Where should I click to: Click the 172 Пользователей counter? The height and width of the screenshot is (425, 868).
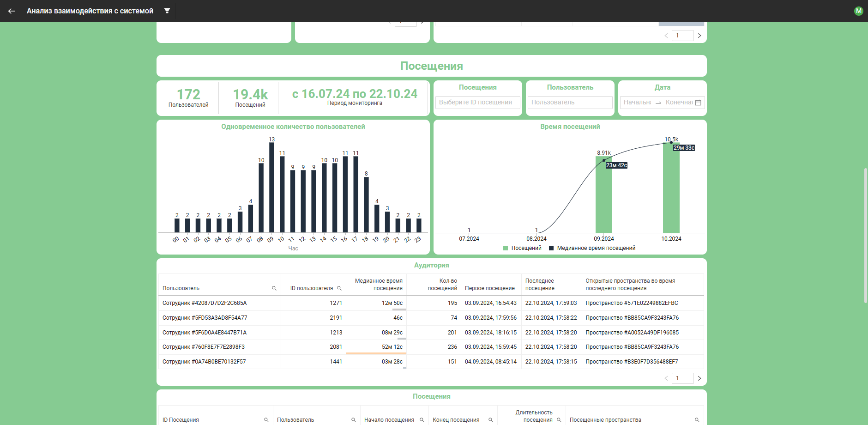(188, 98)
